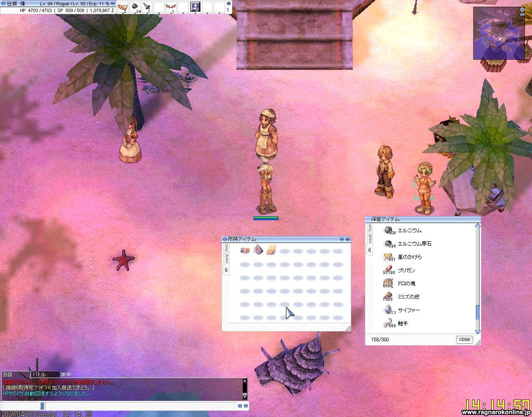The image size is (532, 417).
Task: Toggle status window size via right button
Action: click(113, 3)
